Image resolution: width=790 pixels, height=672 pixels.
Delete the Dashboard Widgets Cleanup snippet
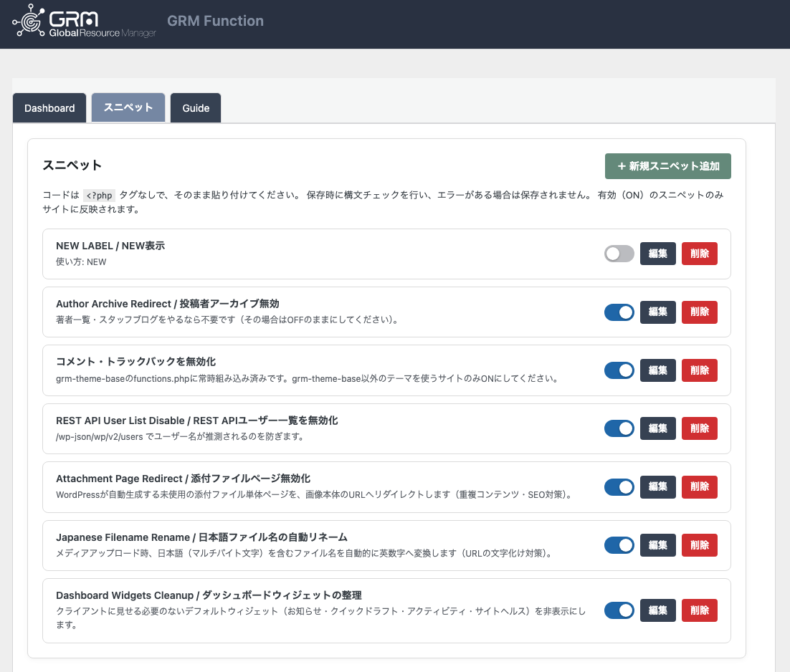coord(699,610)
